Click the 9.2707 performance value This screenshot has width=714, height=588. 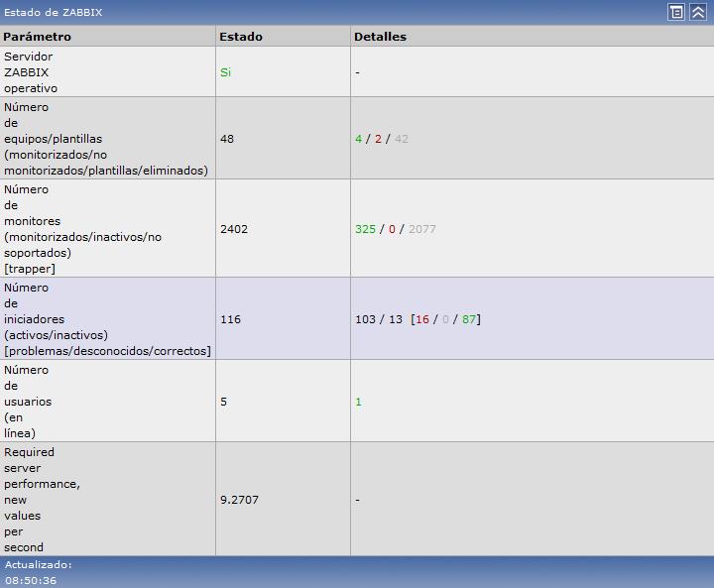point(239,500)
